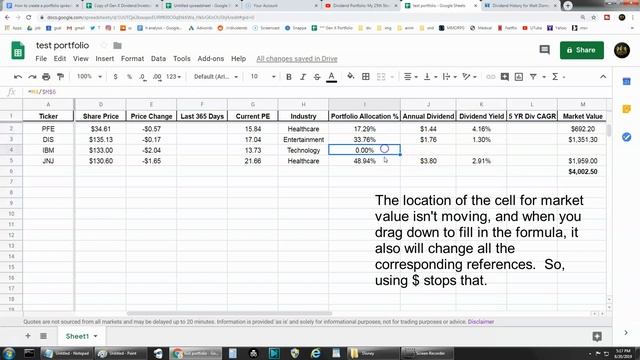Increase decimal places button
Viewport: 640px width, 360px height.
pos(157,77)
